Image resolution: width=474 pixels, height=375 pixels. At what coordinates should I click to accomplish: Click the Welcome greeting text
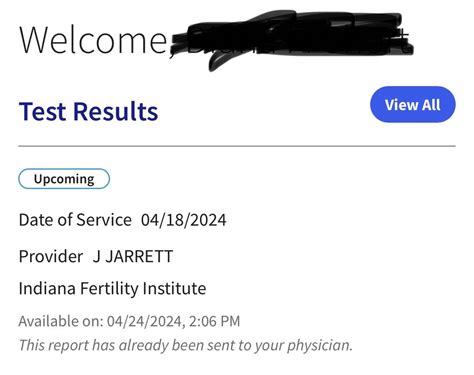pos(93,40)
